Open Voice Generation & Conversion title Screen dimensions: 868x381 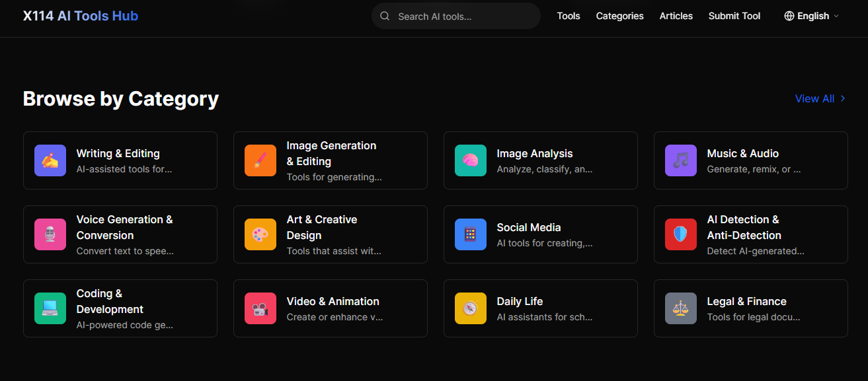click(x=124, y=227)
